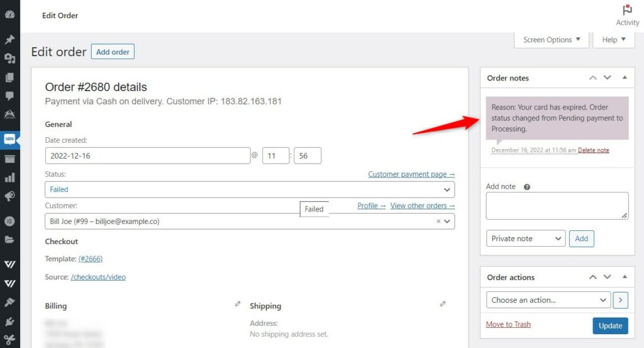Open the Private note type dropdown
The image size is (644, 348).
tap(526, 239)
